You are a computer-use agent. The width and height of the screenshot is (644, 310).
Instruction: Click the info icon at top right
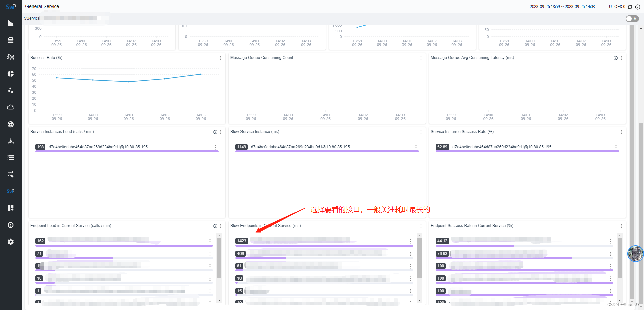click(x=638, y=7)
